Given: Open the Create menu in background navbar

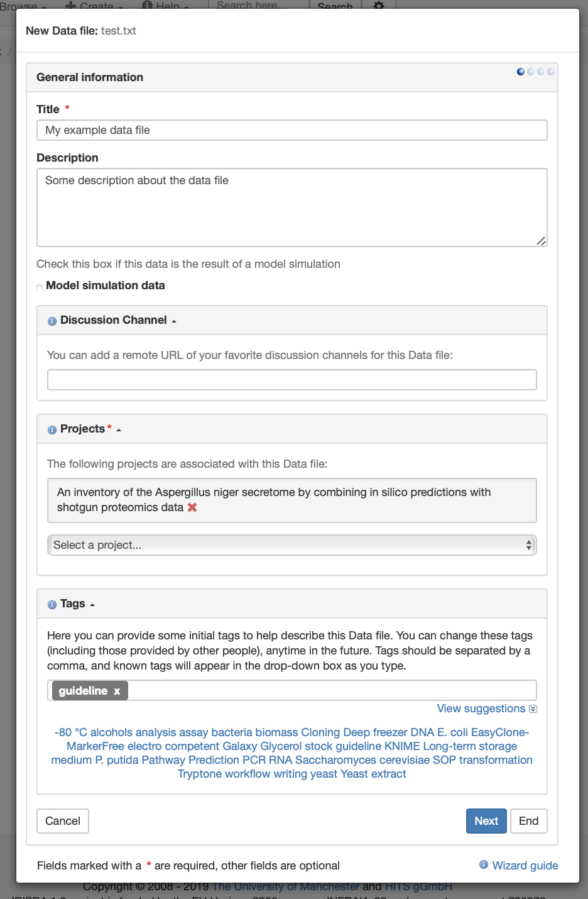Looking at the screenshot, I should (x=94, y=5).
